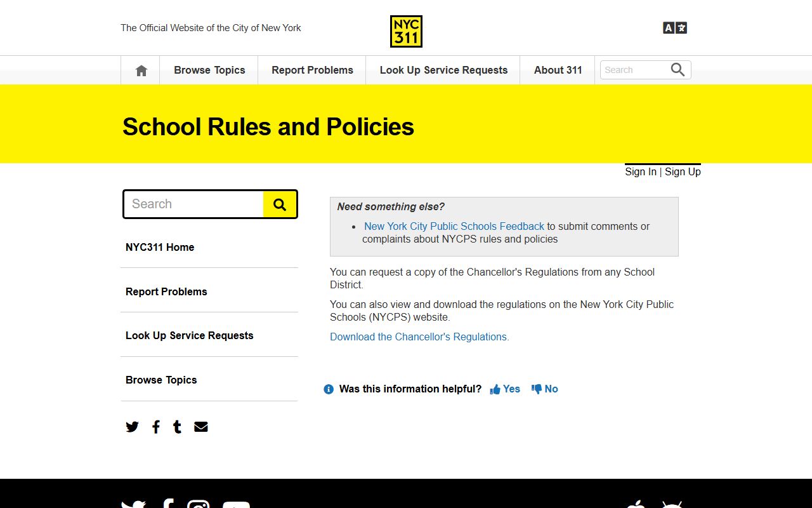This screenshot has width=812, height=508.
Task: Click the Sign In link
Action: (640, 172)
